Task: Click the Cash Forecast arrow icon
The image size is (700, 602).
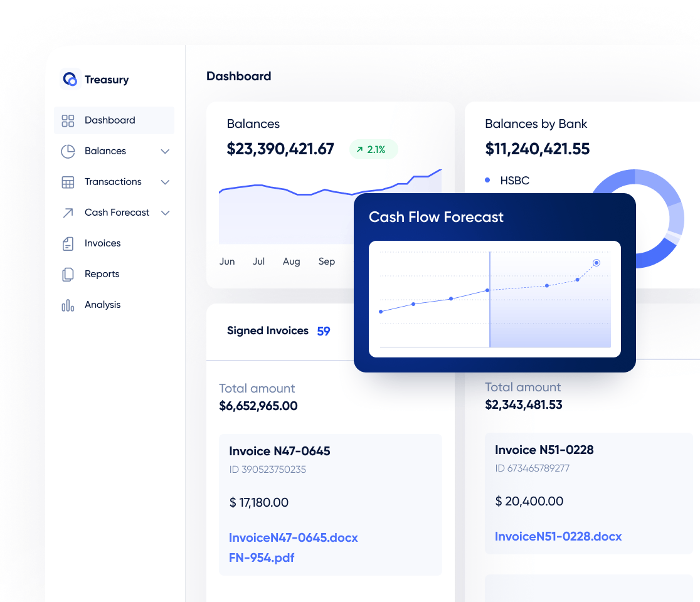Action: (x=68, y=213)
